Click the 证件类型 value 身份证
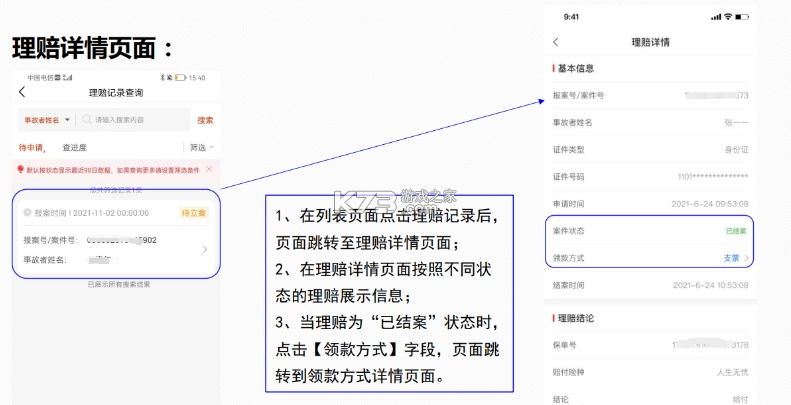 pos(737,150)
